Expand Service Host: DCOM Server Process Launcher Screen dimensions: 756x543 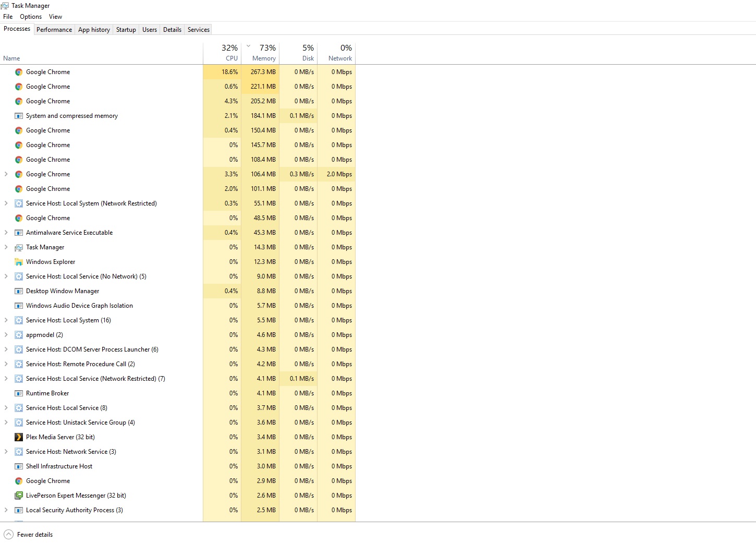coord(6,349)
